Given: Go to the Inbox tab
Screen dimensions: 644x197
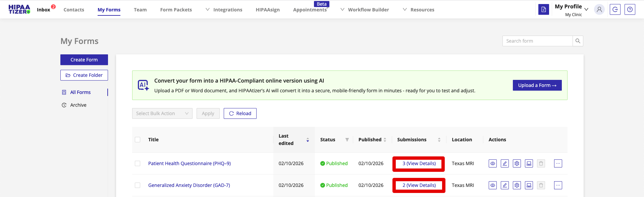Looking at the screenshot, I should point(44,10).
